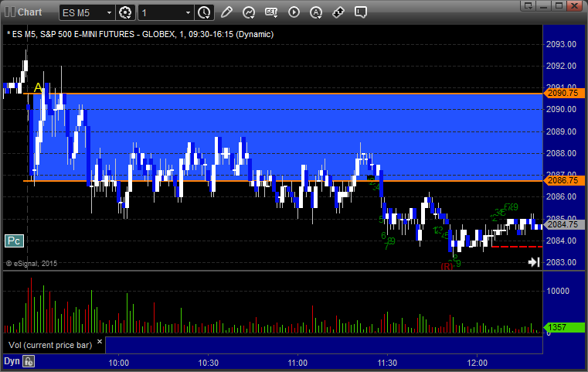This screenshot has width=588, height=372.
Task: Click the 2090.00 price scale label
Action: tap(561, 109)
